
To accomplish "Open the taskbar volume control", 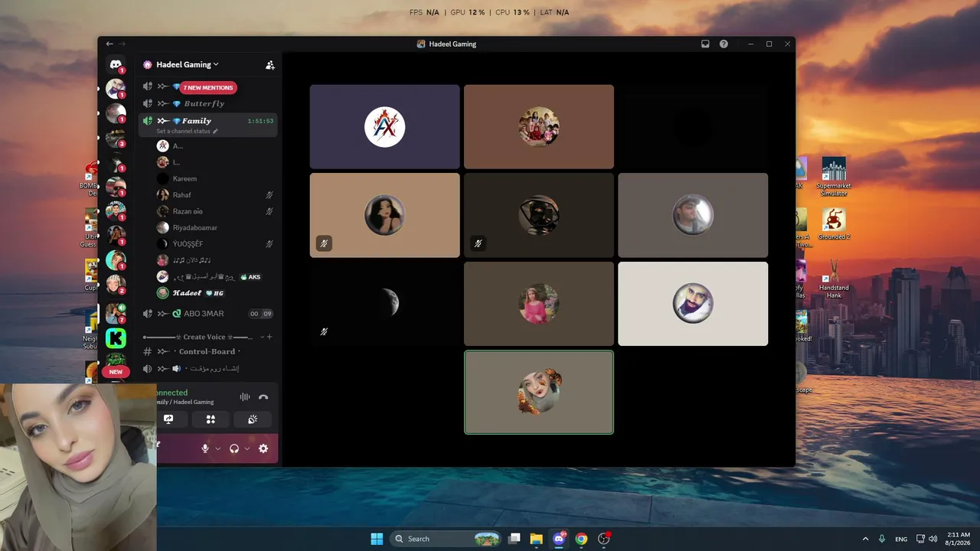I will (x=933, y=539).
